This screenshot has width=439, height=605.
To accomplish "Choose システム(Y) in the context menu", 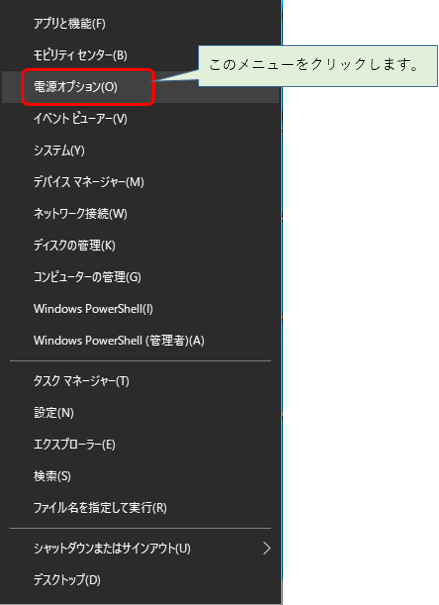I will 140,150.
